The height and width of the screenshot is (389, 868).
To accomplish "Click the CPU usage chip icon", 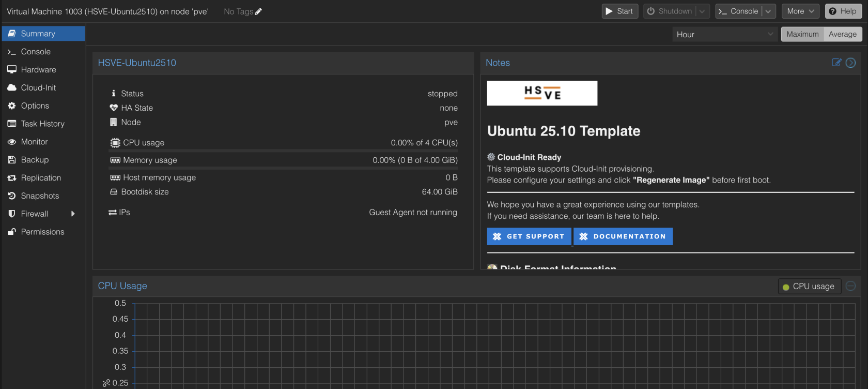I will [x=115, y=143].
